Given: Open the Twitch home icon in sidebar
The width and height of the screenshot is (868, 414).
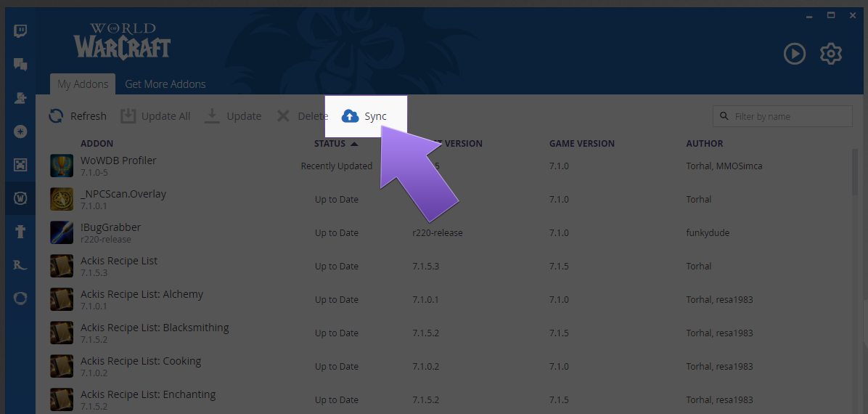Looking at the screenshot, I should pos(20,31).
